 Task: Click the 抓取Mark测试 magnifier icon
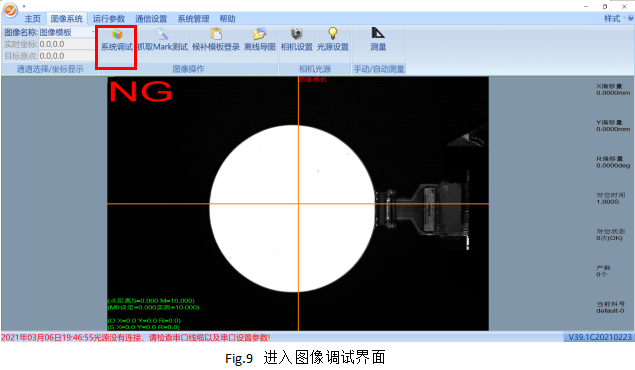(162, 34)
